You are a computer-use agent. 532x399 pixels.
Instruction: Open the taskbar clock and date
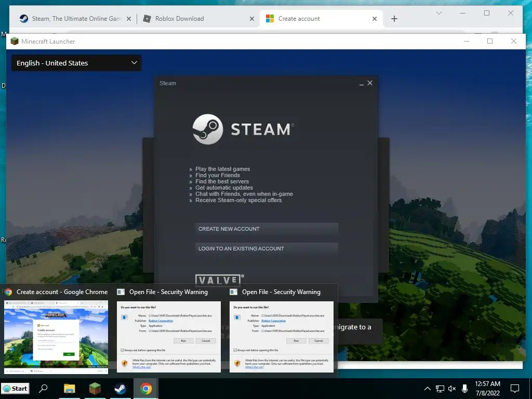pos(487,389)
